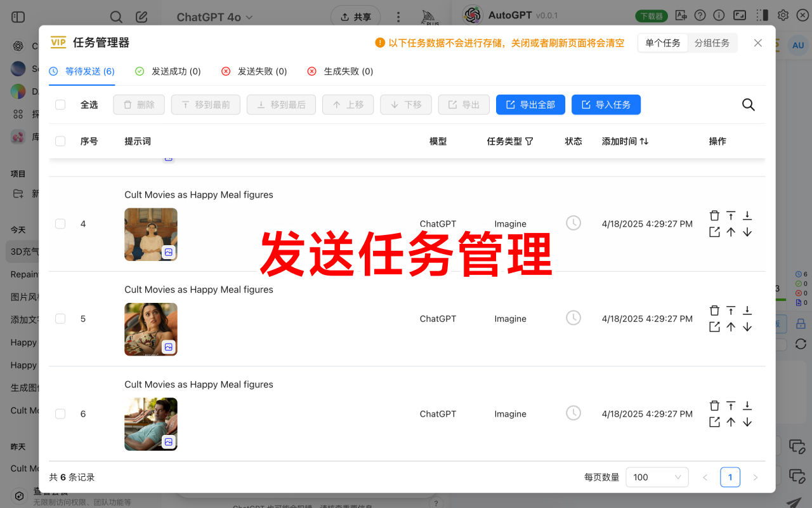Move task 4 down with the down arrow icon

pyautogui.click(x=747, y=231)
